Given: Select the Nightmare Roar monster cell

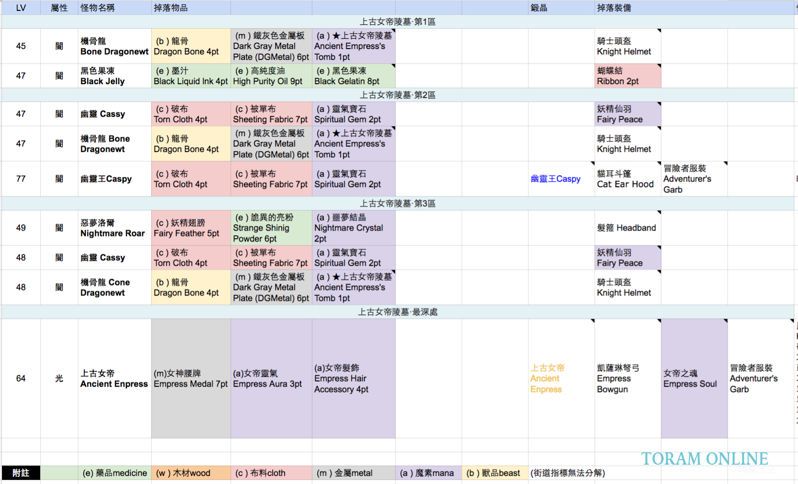Looking at the screenshot, I should coord(115,228).
